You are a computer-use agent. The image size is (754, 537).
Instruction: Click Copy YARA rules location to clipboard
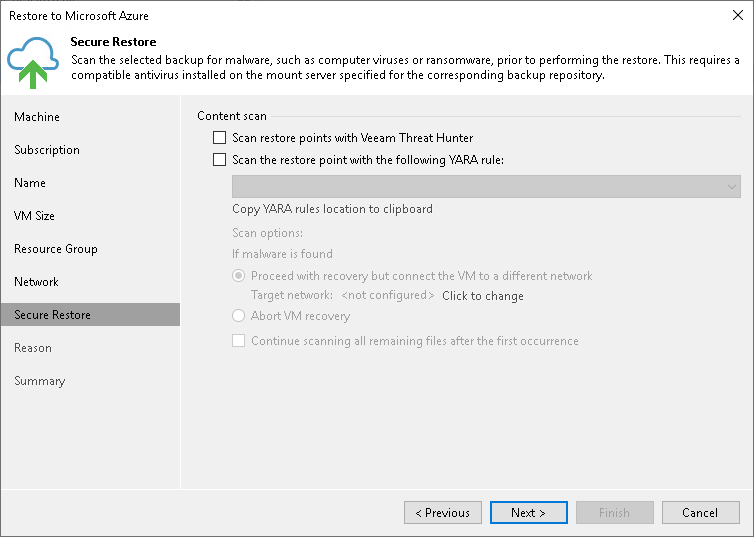[332, 209]
